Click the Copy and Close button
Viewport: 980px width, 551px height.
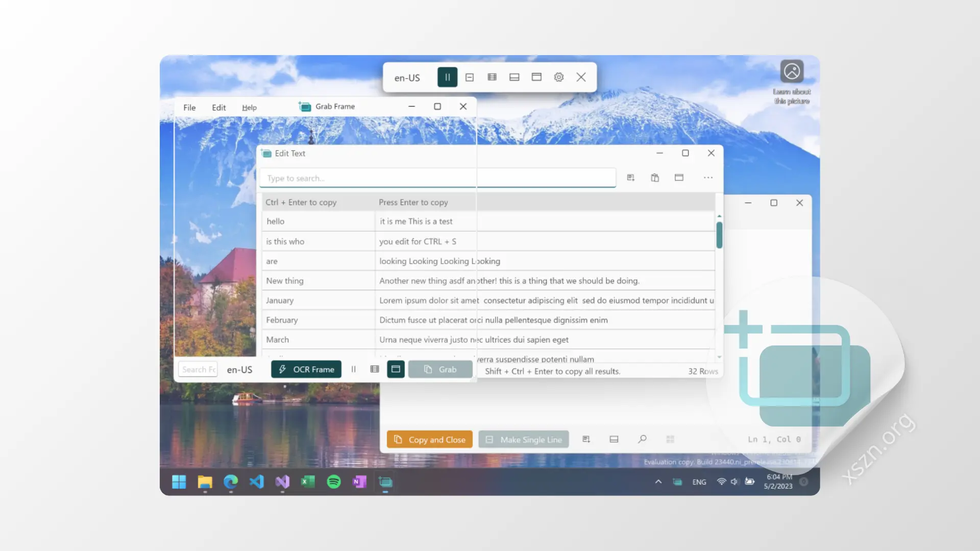430,439
